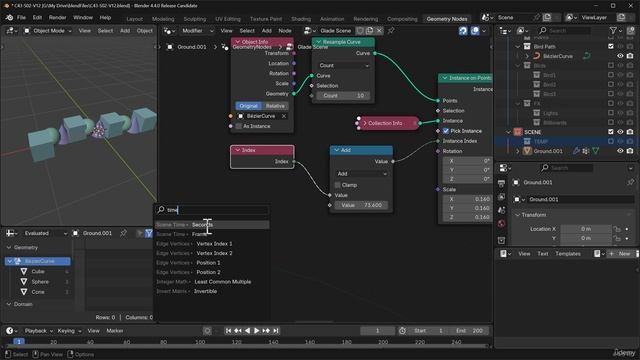Toggle SCENE collection eye visibility
The width and height of the screenshot is (640, 360).
(x=620, y=132)
